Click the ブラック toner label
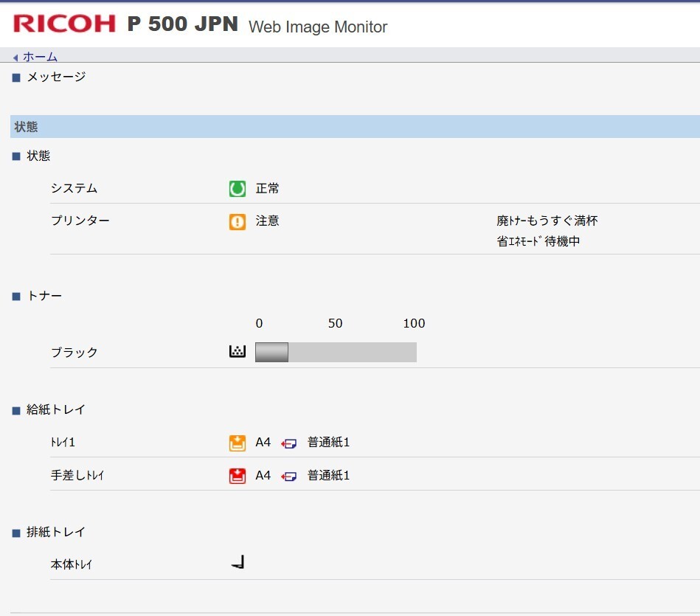Viewport: 700px width, 616px height. (x=74, y=352)
